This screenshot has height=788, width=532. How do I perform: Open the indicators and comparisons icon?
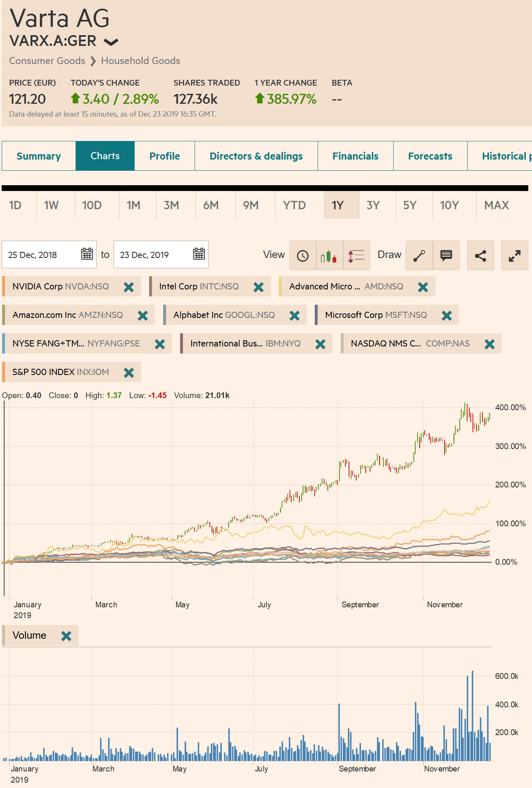[356, 256]
